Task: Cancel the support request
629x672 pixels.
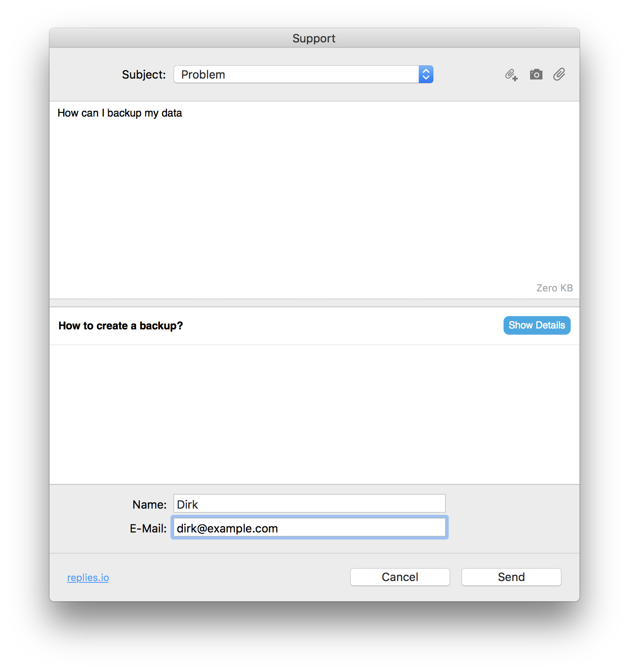Action: 399,577
